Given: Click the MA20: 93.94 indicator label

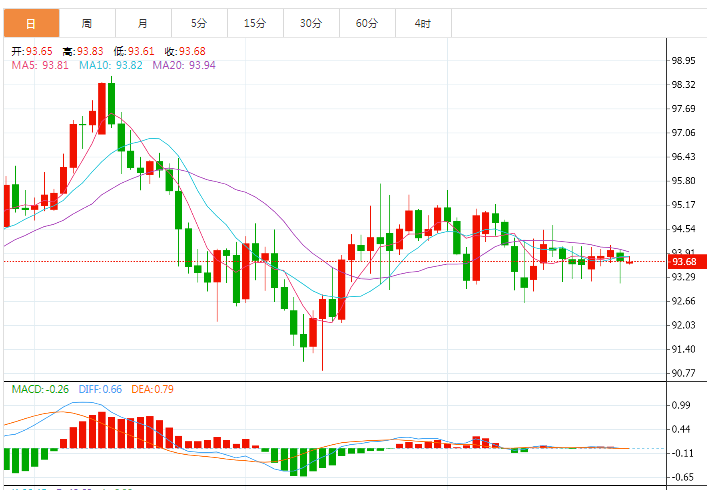Looking at the screenshot, I should [184, 65].
